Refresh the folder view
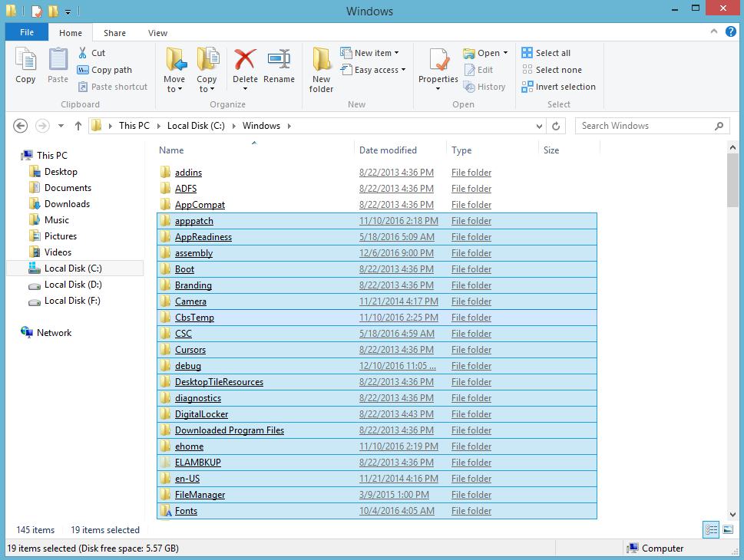 click(556, 126)
